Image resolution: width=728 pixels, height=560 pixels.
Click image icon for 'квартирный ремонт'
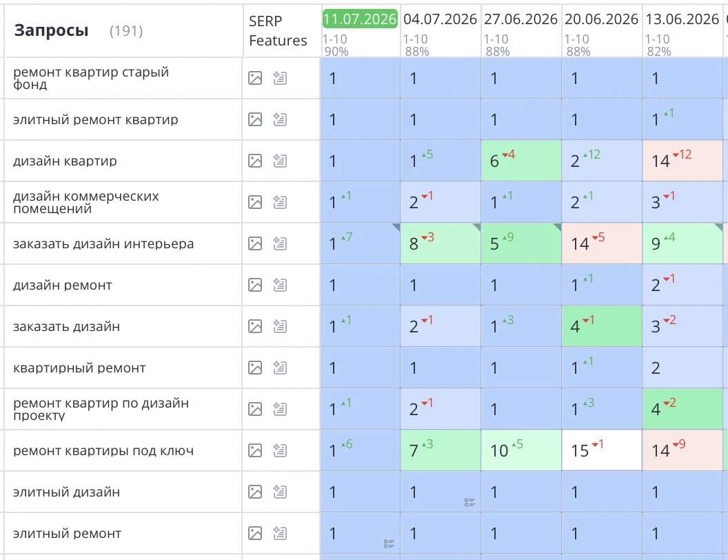pyautogui.click(x=255, y=368)
